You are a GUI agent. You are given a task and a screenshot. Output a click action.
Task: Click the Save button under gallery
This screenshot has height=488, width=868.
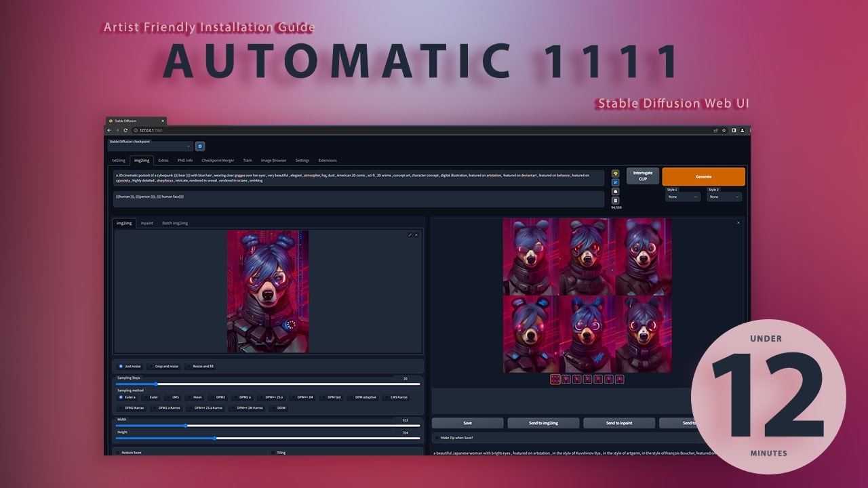tap(467, 423)
